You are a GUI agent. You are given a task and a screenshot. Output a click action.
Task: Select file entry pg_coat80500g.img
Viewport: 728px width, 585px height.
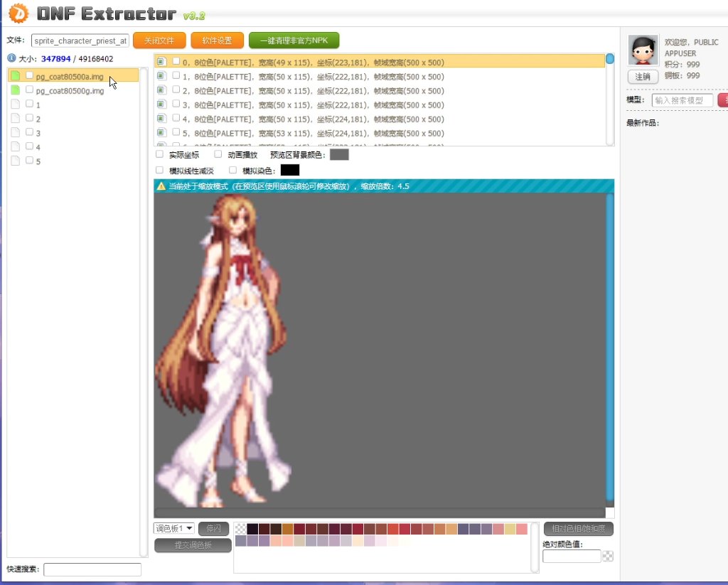[73, 90]
